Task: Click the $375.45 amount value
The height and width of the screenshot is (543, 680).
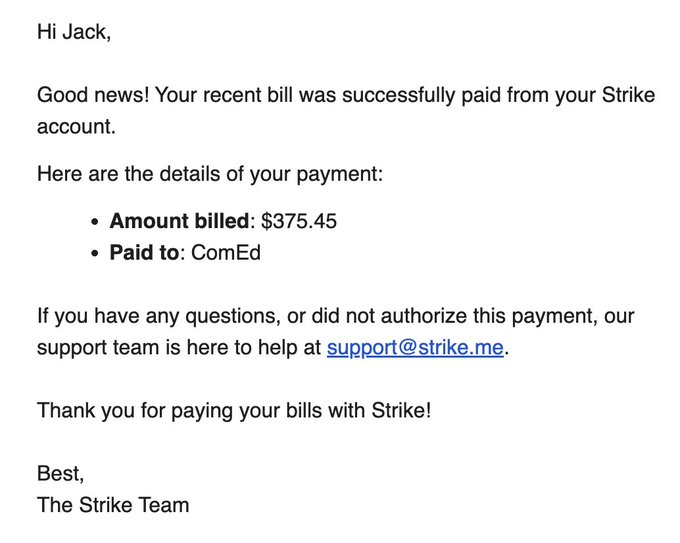Action: tap(299, 221)
